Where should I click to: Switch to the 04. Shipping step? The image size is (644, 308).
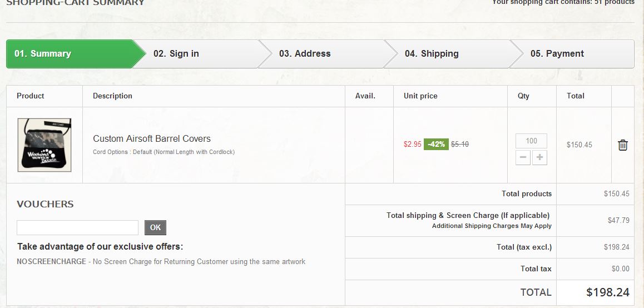[432, 54]
